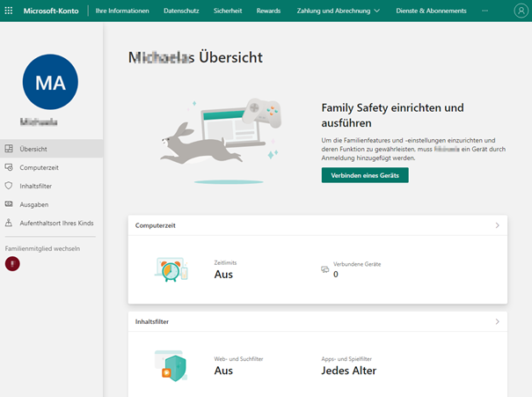532x397 pixels.
Task: Click the Ausgaben money icon in sidebar
Action: (x=9, y=204)
